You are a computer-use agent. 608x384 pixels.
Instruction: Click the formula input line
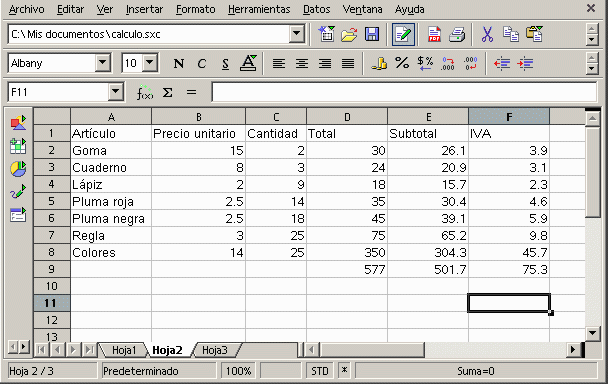pyautogui.click(x=404, y=92)
